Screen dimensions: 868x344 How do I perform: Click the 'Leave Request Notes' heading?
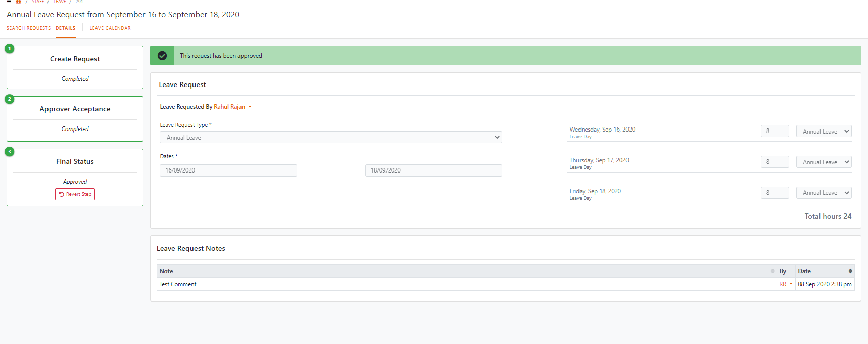(191, 248)
